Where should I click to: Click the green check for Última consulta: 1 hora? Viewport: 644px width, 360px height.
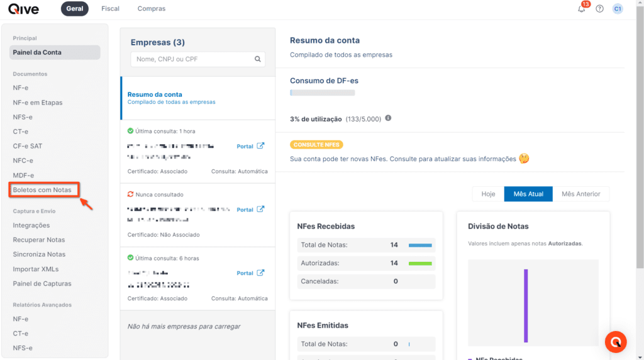click(x=130, y=131)
